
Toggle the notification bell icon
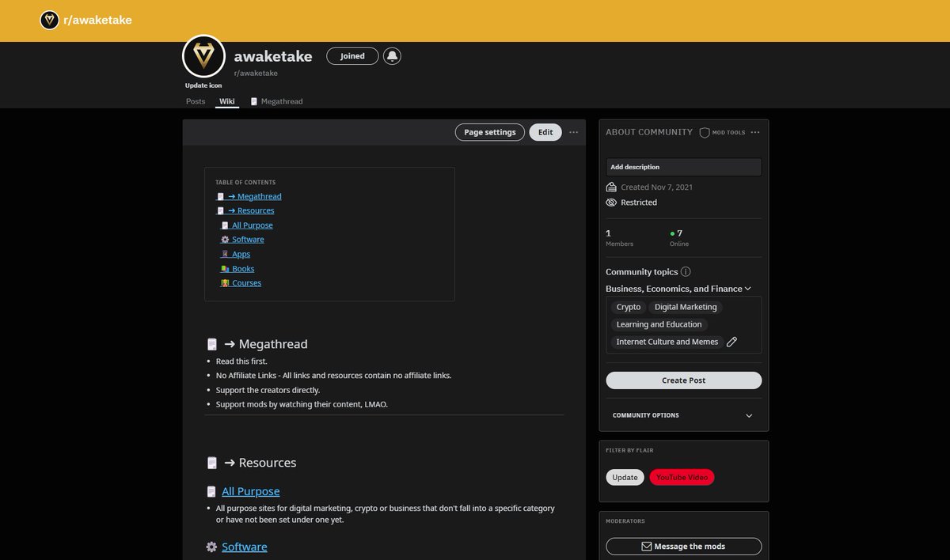point(392,56)
